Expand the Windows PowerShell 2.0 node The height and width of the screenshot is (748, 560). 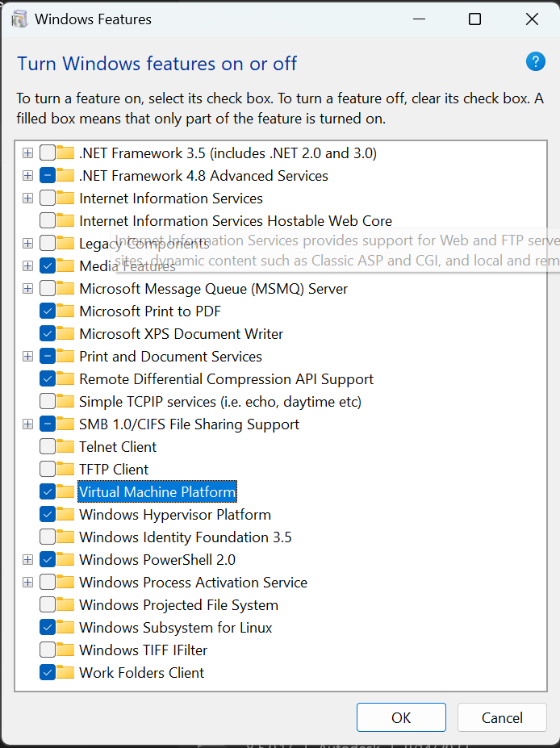click(28, 560)
